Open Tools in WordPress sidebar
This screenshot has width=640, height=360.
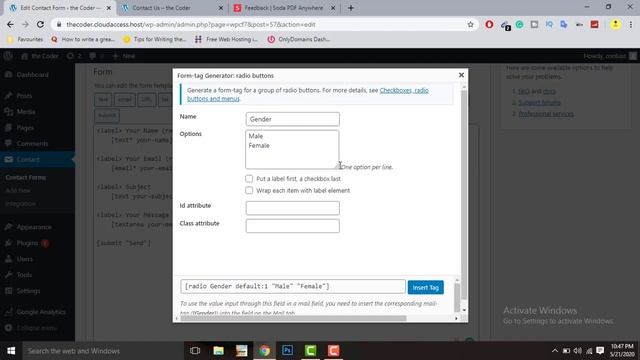pyautogui.click(x=24, y=275)
